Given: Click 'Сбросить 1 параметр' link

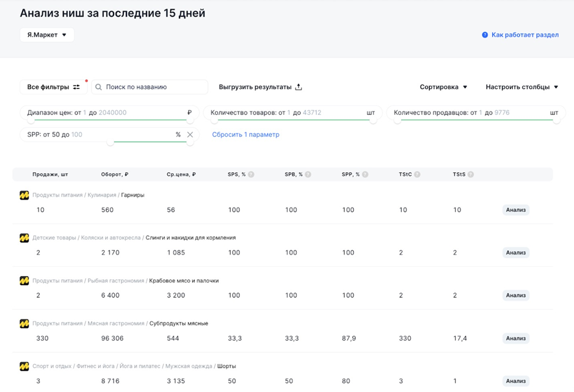Looking at the screenshot, I should [x=245, y=134].
